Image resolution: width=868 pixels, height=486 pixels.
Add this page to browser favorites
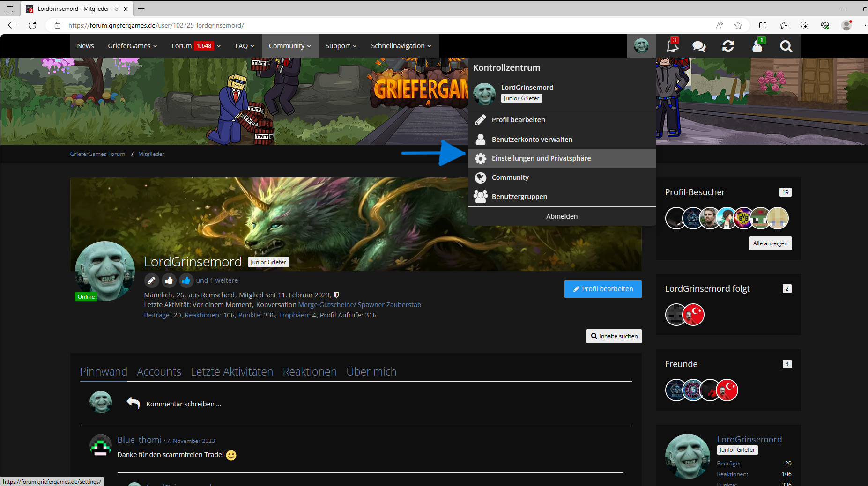click(738, 25)
